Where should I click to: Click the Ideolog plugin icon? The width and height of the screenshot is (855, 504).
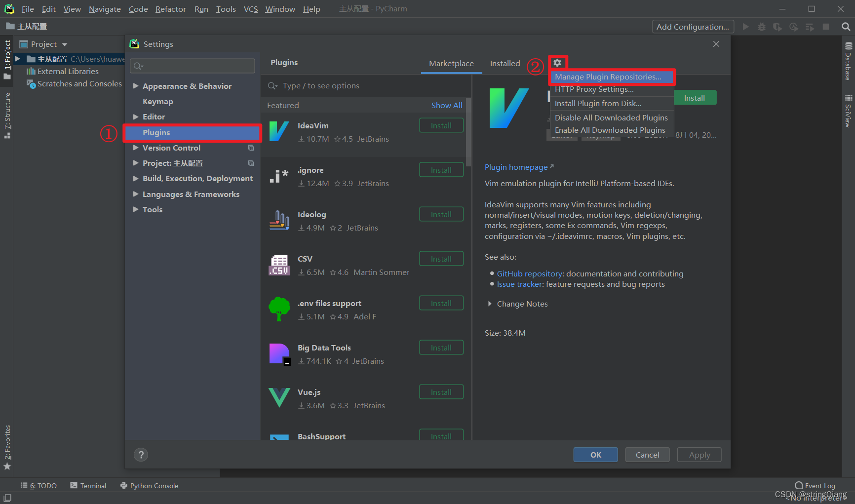[279, 220]
